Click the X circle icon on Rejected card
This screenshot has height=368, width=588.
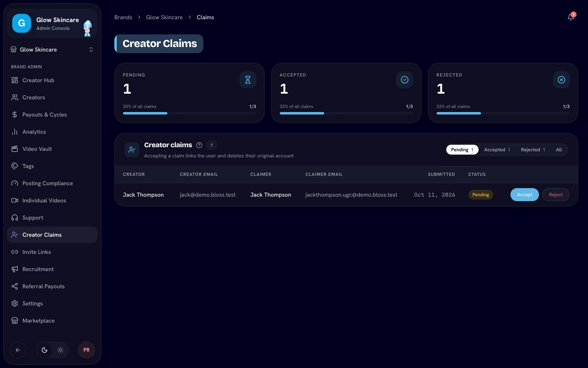[561, 80]
